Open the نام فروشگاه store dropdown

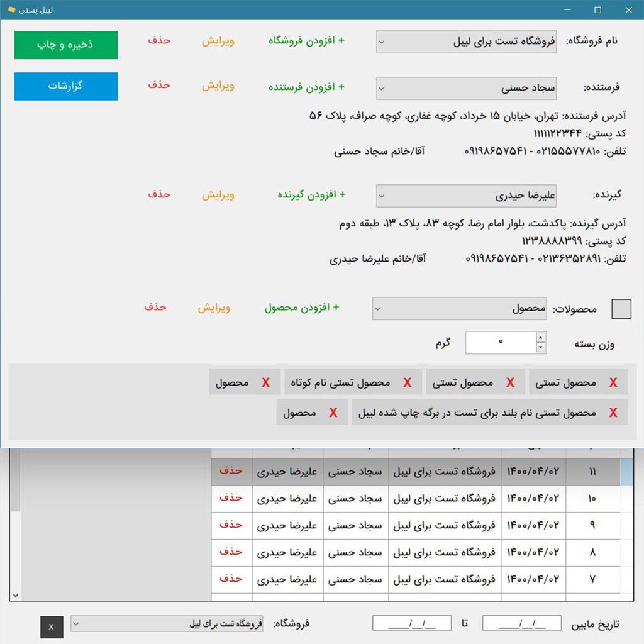[x=466, y=42]
